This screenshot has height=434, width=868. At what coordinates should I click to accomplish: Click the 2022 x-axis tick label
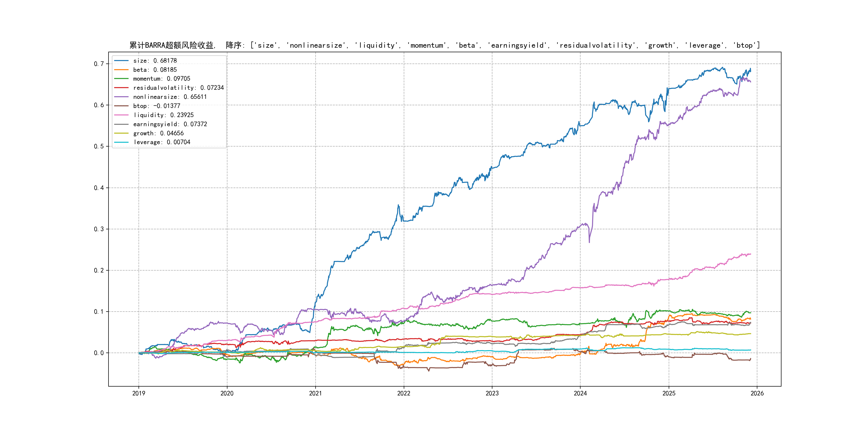coord(404,393)
